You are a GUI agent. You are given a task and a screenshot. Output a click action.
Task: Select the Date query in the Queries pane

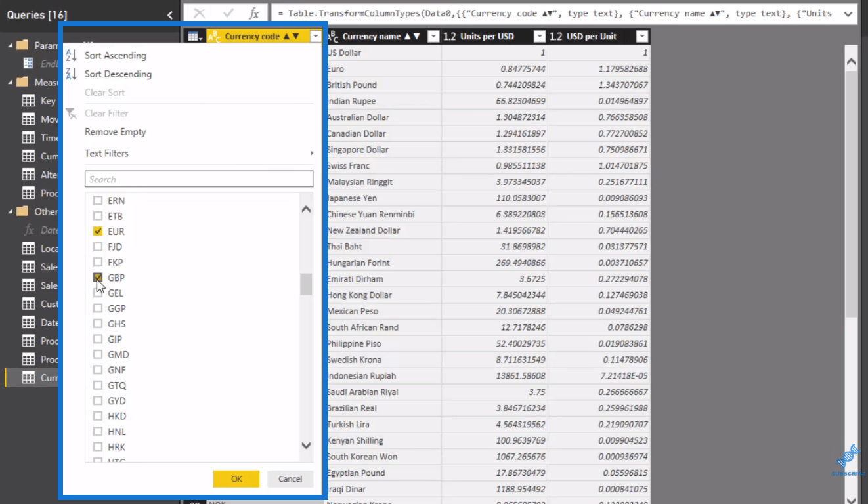click(x=49, y=322)
